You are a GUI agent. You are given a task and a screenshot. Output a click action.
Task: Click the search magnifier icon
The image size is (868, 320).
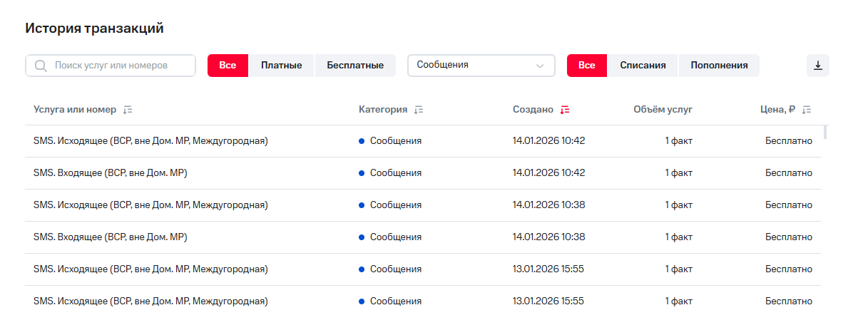41,66
